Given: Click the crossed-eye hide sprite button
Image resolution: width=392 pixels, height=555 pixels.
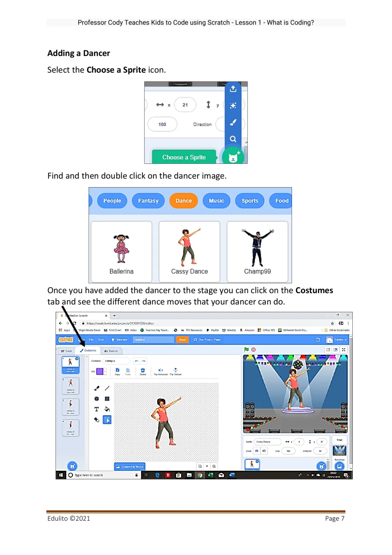Looking at the screenshot, I should 264,451.
